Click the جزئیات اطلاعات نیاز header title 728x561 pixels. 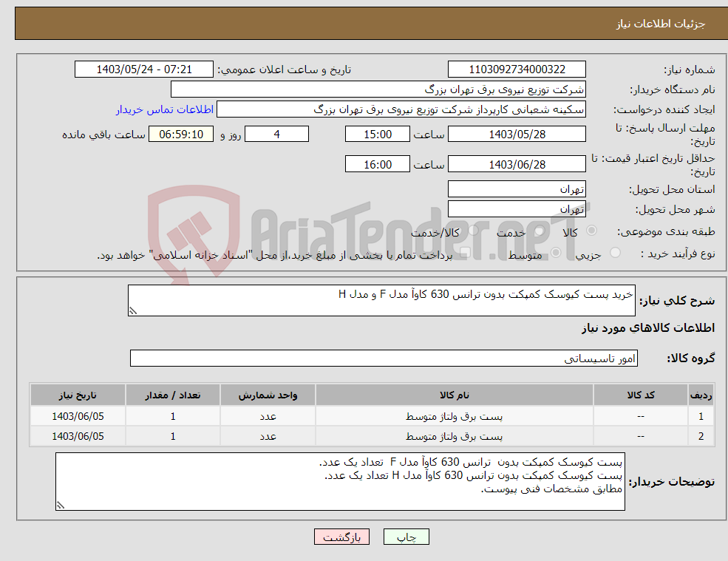(x=660, y=24)
